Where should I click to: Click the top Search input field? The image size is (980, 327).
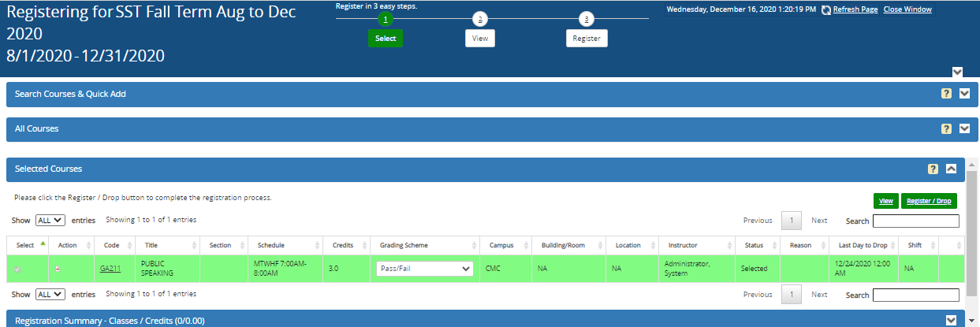click(x=915, y=221)
